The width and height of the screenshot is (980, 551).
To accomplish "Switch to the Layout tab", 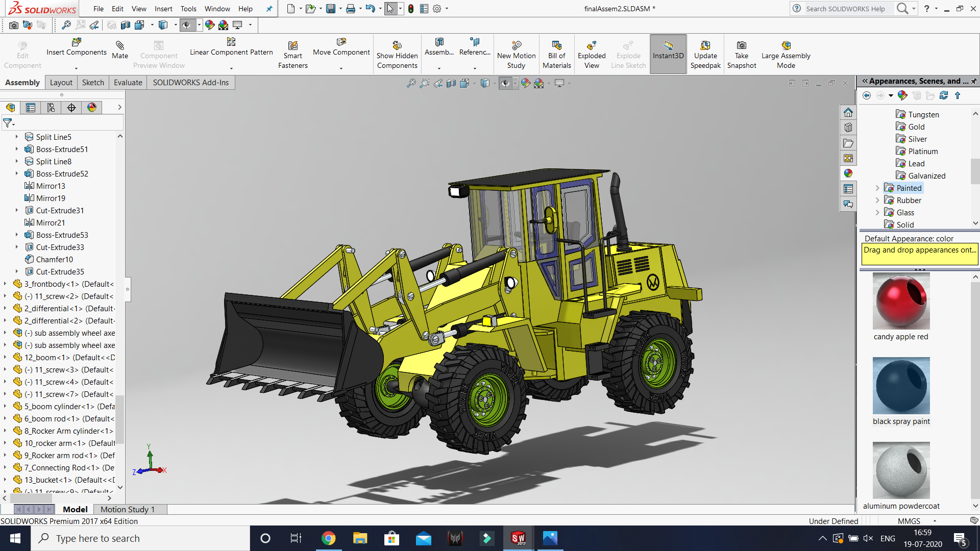I will pos(61,83).
